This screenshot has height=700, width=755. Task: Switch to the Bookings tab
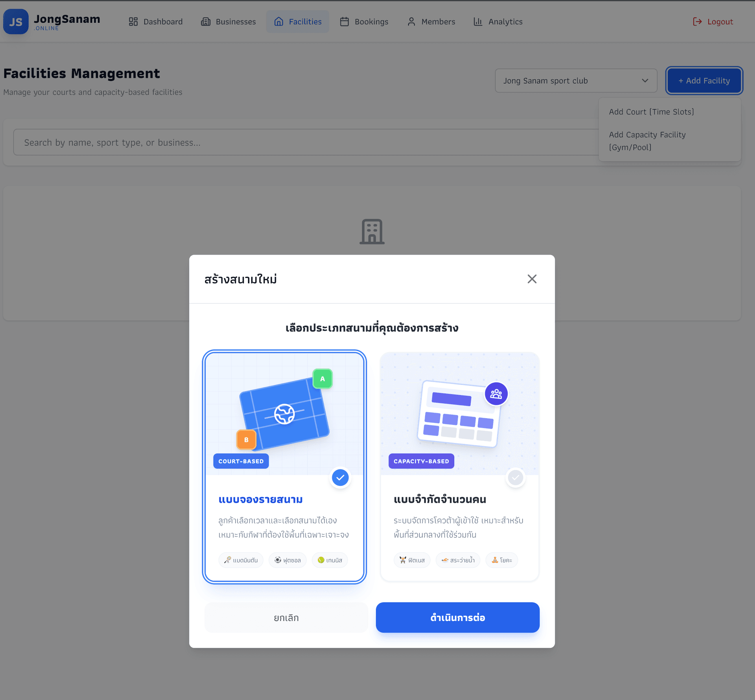[x=364, y=21]
